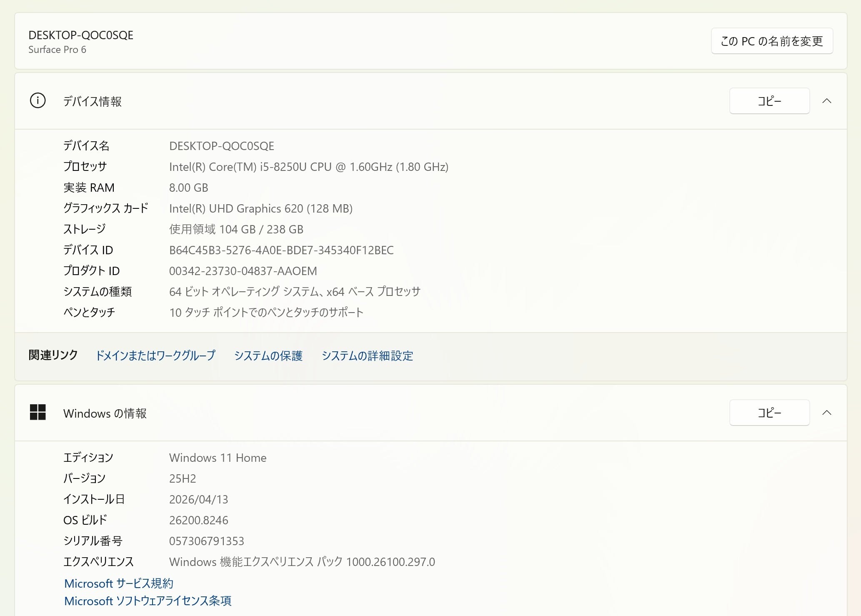Collapse the Windows の情報 section chevron
The height and width of the screenshot is (616, 861).
coord(827,413)
